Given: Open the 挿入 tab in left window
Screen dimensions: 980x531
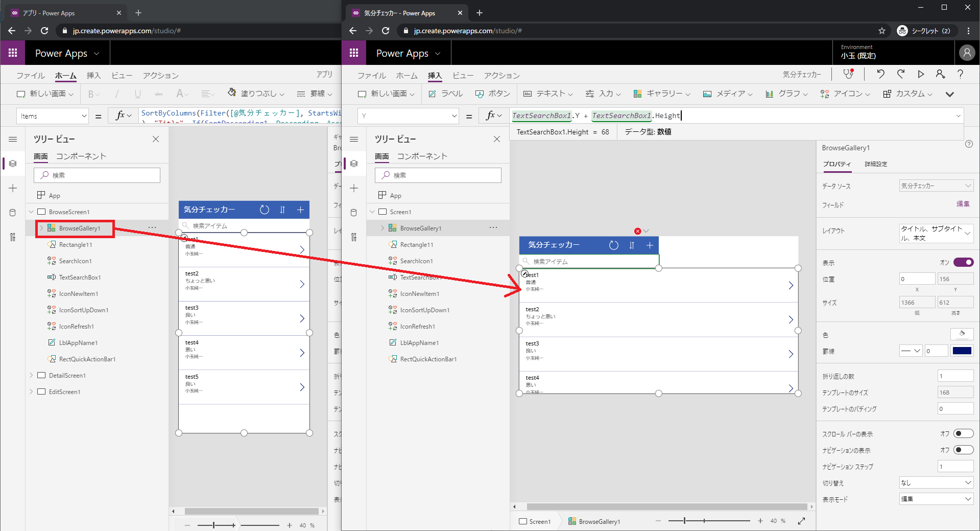Looking at the screenshot, I should (93, 76).
